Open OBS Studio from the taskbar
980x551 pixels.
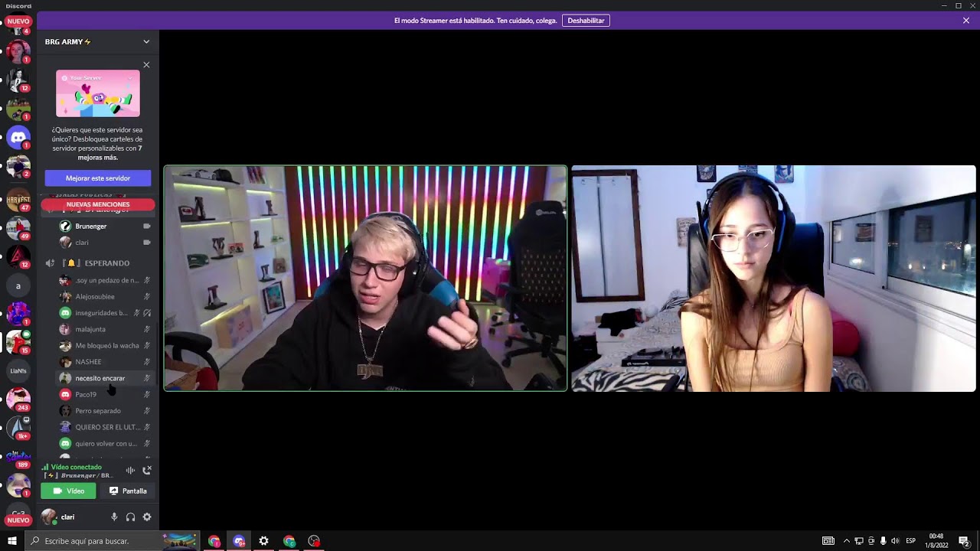tap(314, 541)
